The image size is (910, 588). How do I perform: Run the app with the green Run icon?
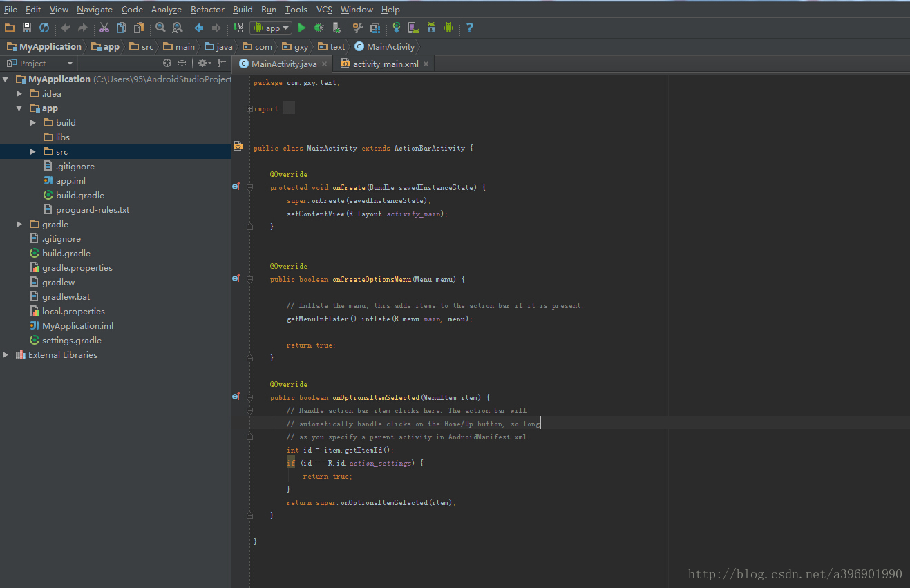302,28
